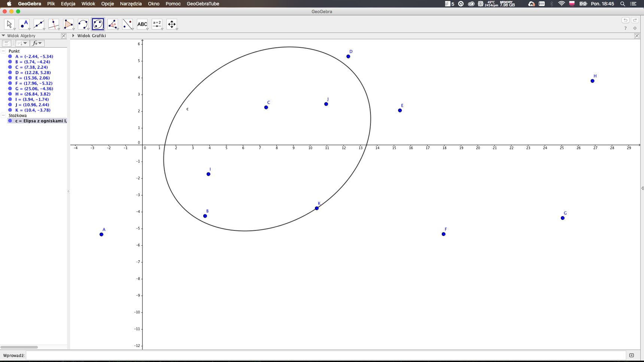The width and height of the screenshot is (644, 362).
Task: Open the Opcje menu
Action: [x=107, y=4]
